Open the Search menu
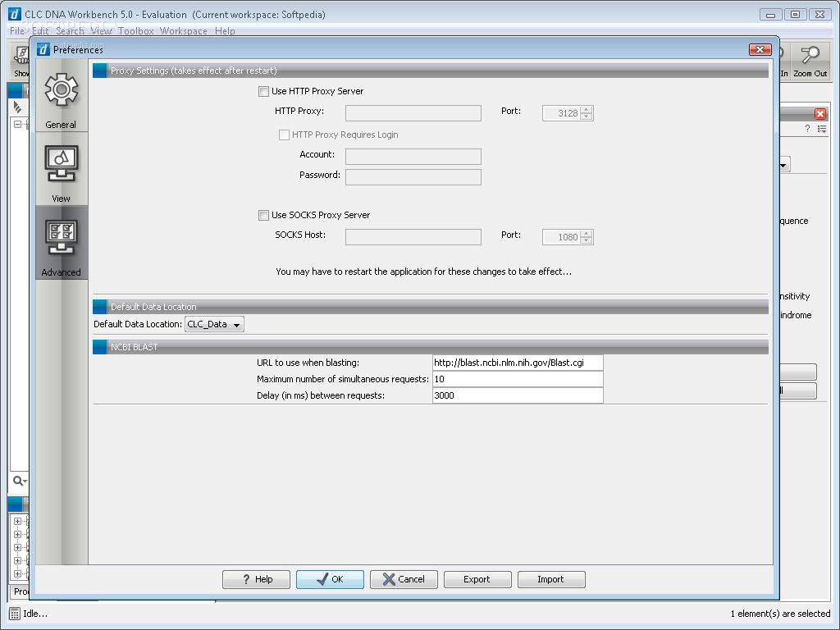The height and width of the screenshot is (630, 840). pyautogui.click(x=71, y=31)
